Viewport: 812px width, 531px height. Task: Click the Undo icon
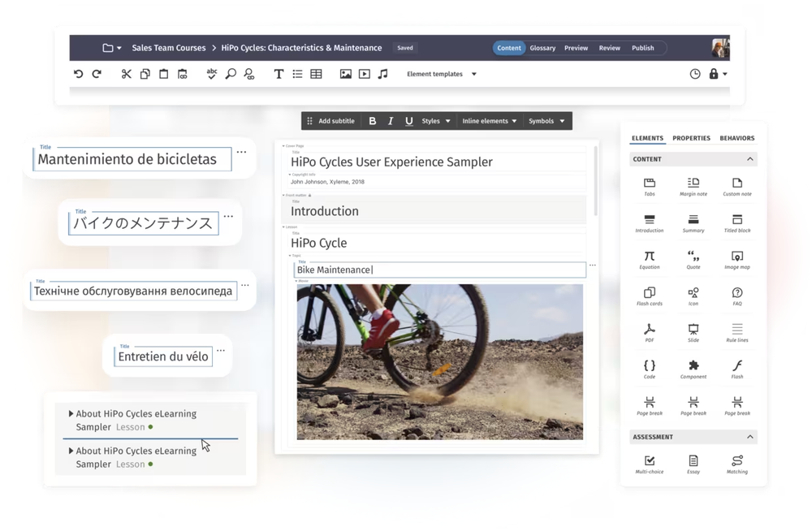pyautogui.click(x=78, y=74)
